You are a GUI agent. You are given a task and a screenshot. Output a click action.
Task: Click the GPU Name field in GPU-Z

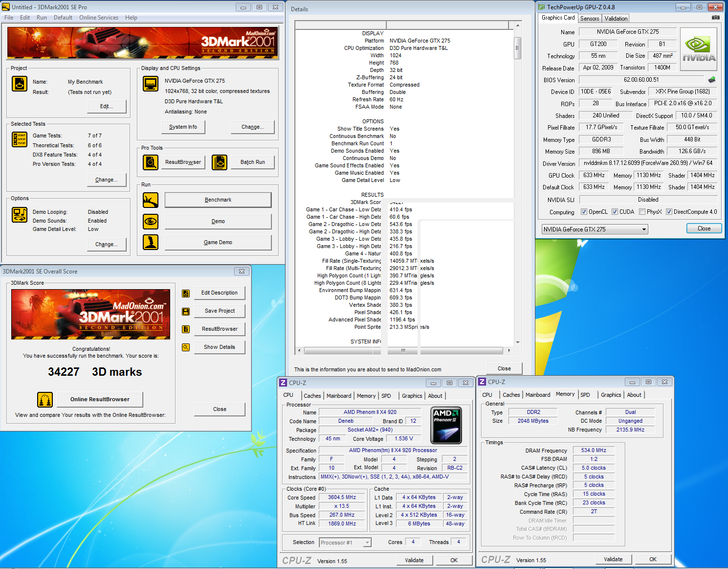click(x=627, y=32)
